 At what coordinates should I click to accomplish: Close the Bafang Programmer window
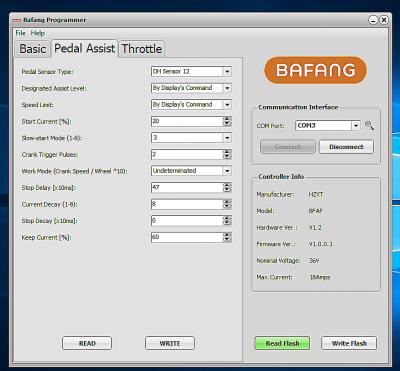click(384, 20)
